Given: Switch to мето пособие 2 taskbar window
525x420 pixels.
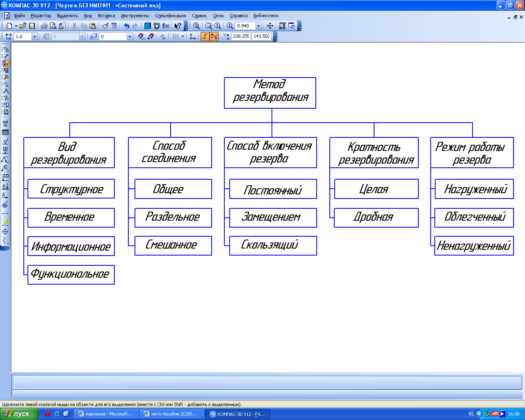Looking at the screenshot, I should [173, 414].
